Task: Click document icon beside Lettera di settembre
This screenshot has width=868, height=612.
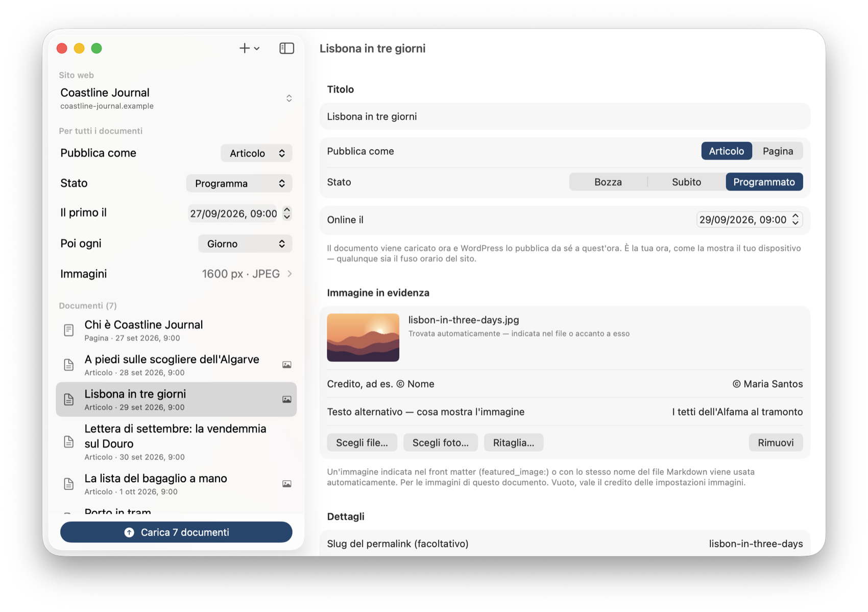Action: 69,442
